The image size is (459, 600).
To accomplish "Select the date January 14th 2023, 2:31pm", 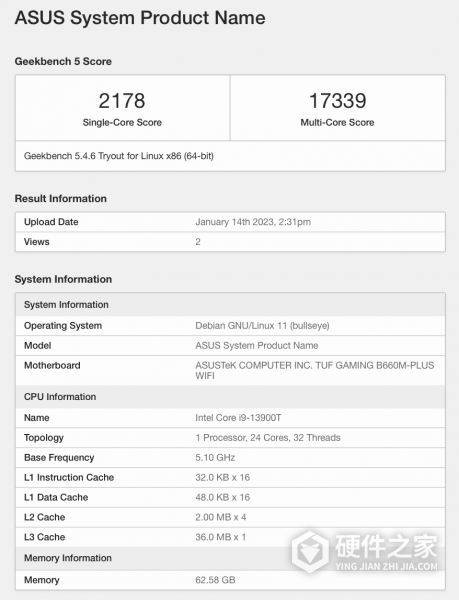I will point(253,222).
